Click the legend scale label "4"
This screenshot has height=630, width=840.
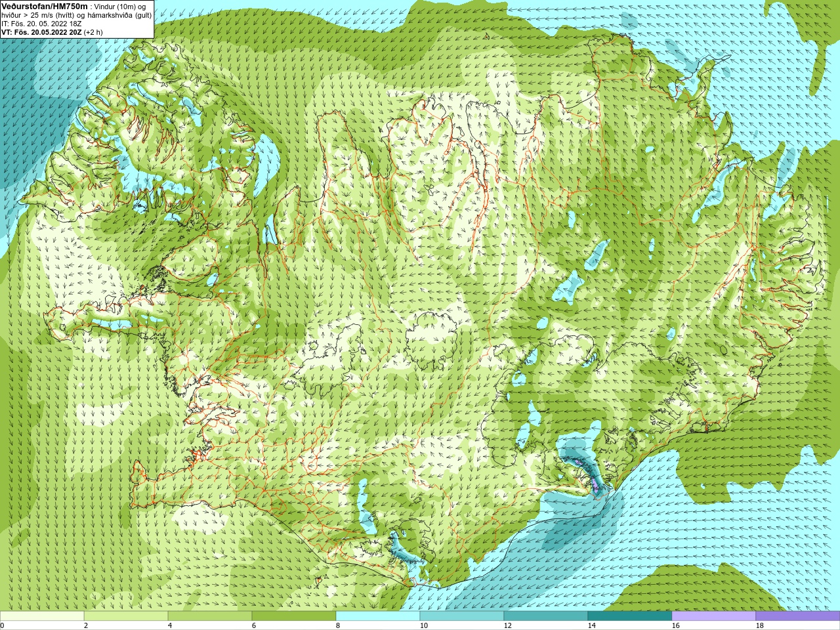(170, 625)
